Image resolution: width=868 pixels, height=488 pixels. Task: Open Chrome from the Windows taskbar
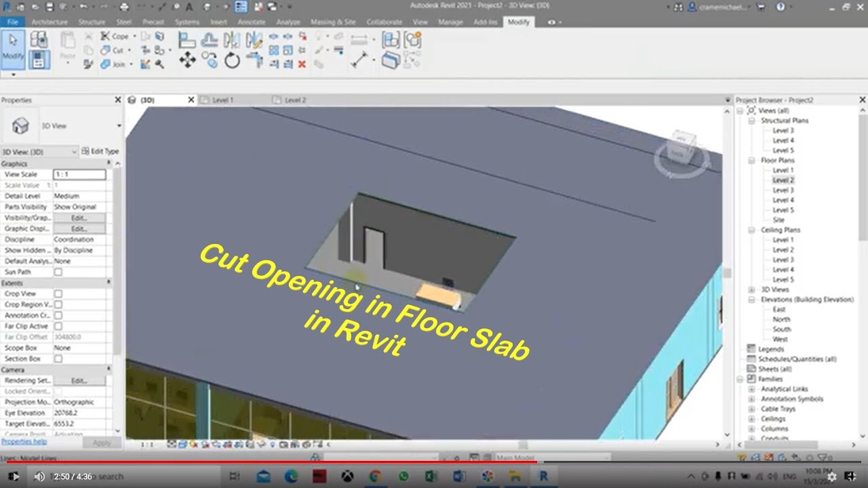pos(375,476)
